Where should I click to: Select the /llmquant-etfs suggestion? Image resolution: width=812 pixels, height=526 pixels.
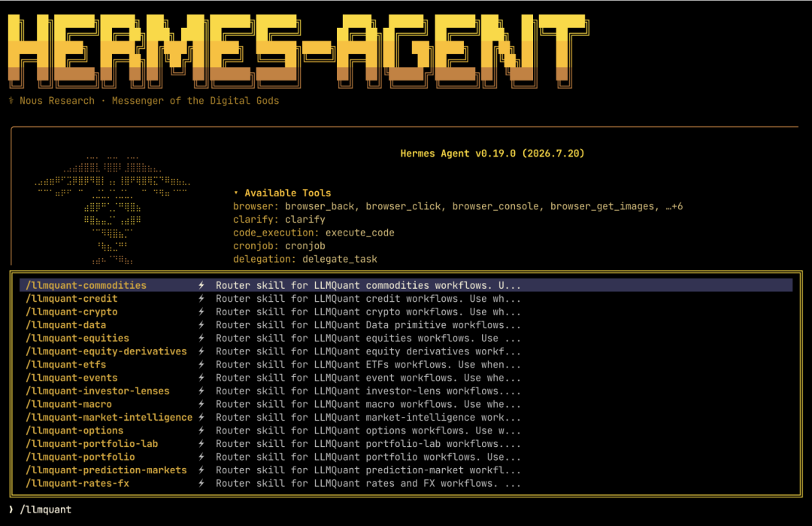tap(65, 365)
